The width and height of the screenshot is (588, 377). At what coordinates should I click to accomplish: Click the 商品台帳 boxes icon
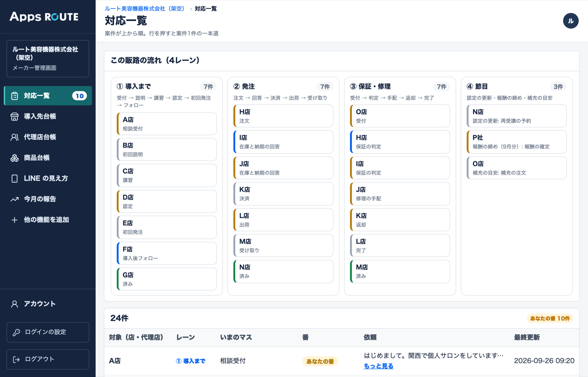(x=15, y=158)
